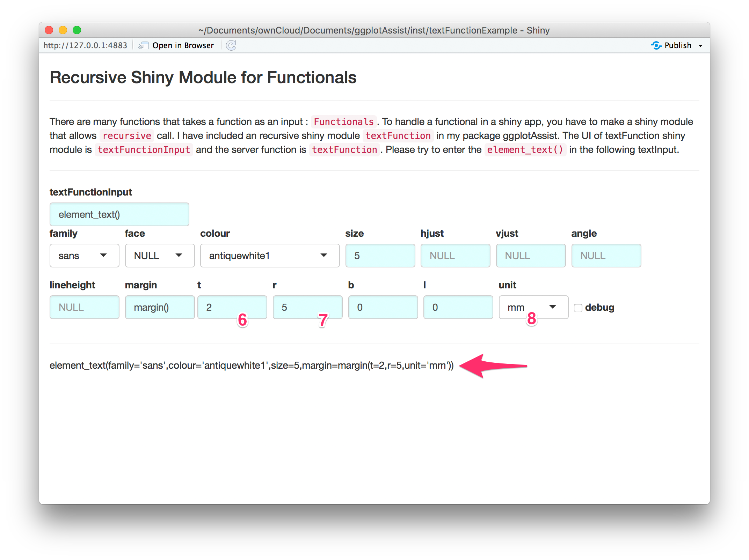749x560 pixels.
Task: Click the Open in Browser icon
Action: [x=143, y=45]
